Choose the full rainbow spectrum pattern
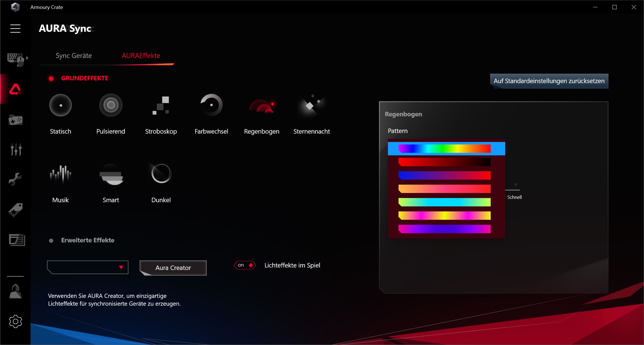 pyautogui.click(x=446, y=149)
